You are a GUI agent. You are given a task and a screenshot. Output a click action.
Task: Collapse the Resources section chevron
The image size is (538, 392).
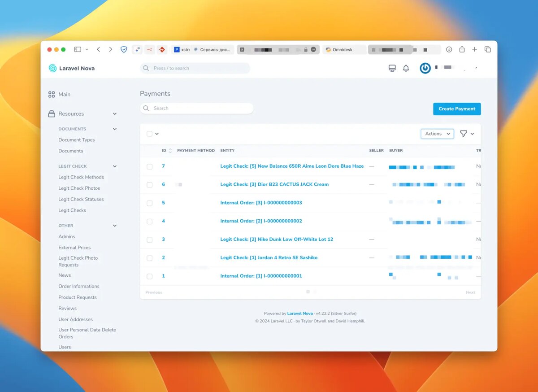coord(115,114)
